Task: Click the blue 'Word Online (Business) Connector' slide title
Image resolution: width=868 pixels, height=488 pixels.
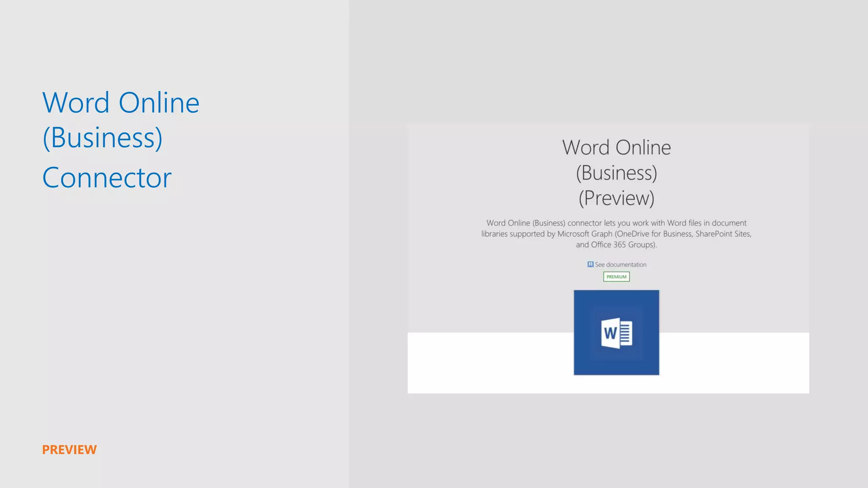Action: click(x=121, y=139)
